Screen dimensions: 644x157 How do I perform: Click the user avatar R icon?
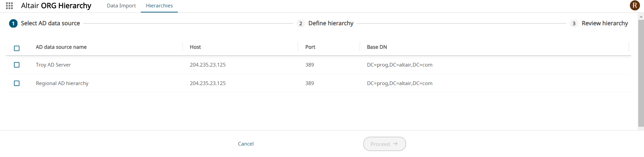pos(635,5)
